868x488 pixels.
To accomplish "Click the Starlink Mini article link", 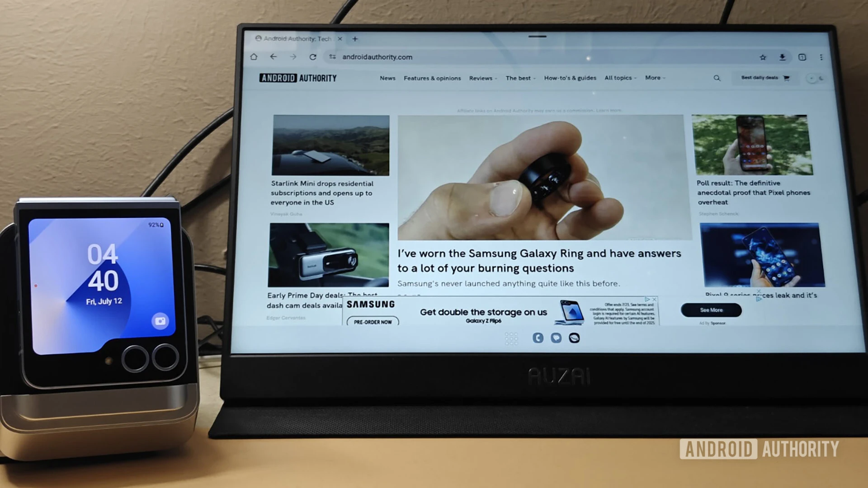I will click(x=322, y=192).
